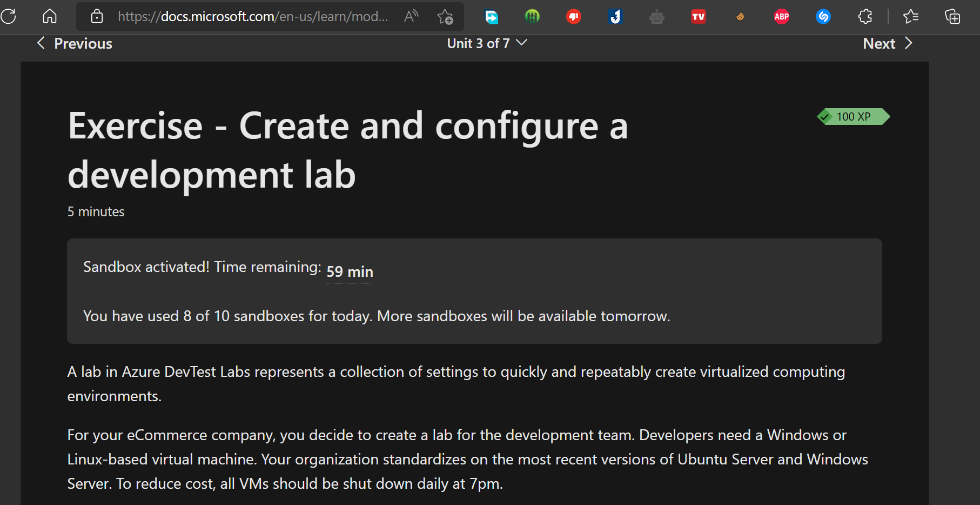Open the green round extension icon
Viewport: 980px width, 505px height.
532,17
